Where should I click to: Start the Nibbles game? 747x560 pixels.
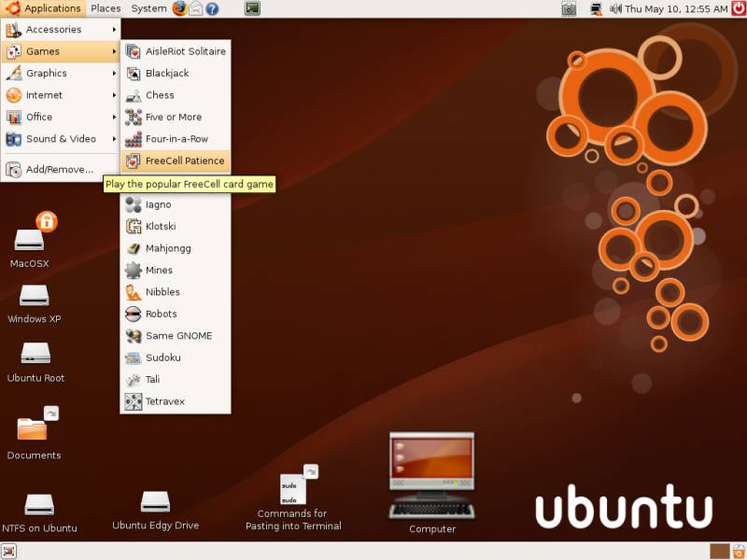click(x=176, y=292)
